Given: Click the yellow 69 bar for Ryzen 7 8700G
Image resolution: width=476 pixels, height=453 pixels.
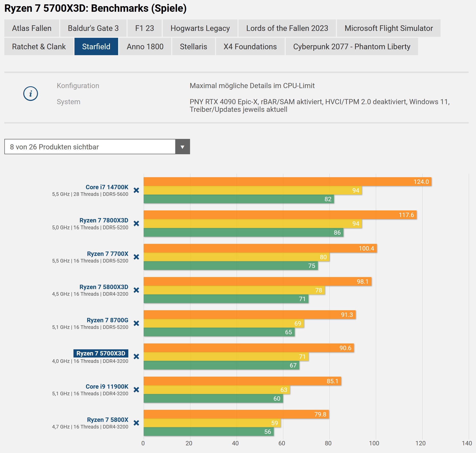Looking at the screenshot, I should [x=224, y=323].
